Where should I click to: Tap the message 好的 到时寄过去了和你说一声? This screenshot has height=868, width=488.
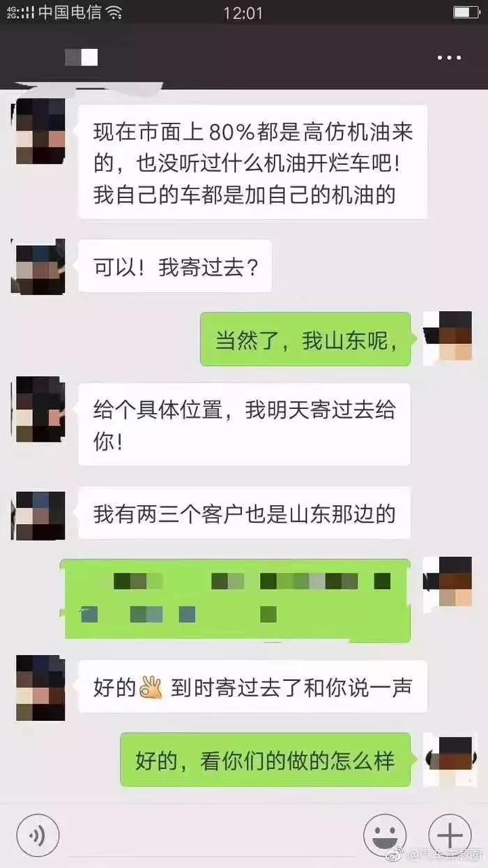[x=252, y=687]
